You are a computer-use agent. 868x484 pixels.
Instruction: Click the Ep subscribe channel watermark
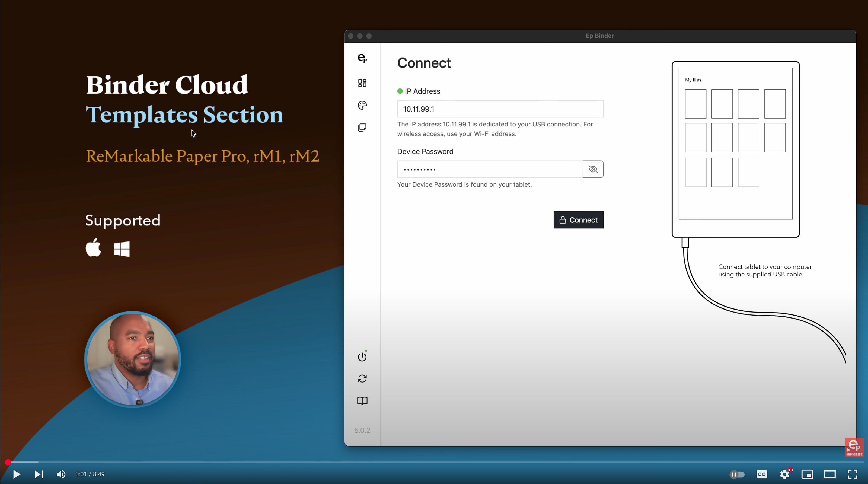click(854, 447)
